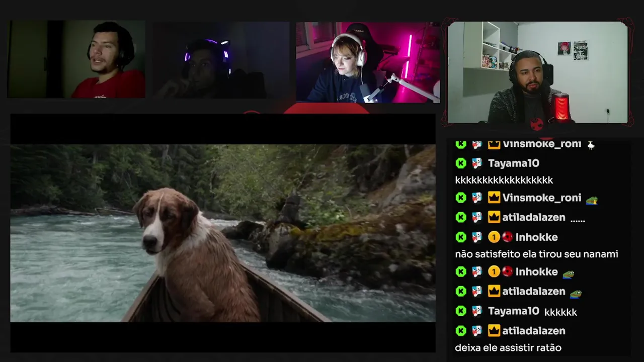Open Vinsmoke_roni's username beside the frog emote

click(542, 198)
